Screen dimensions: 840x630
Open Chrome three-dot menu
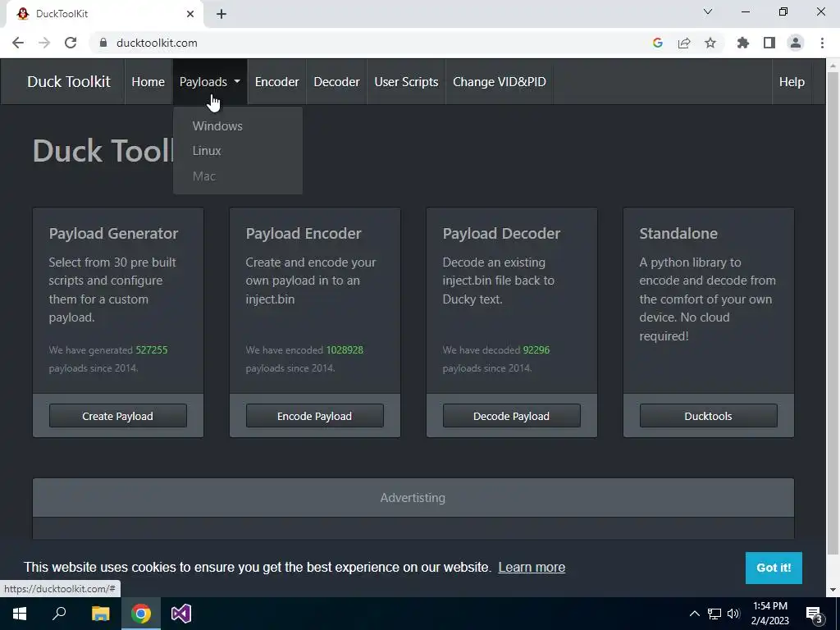(822, 43)
